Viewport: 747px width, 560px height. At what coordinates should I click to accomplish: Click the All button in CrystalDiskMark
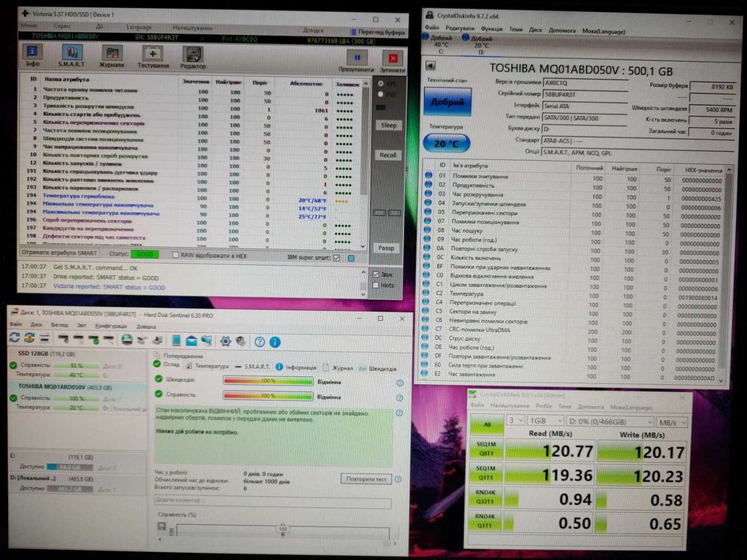[x=487, y=424]
